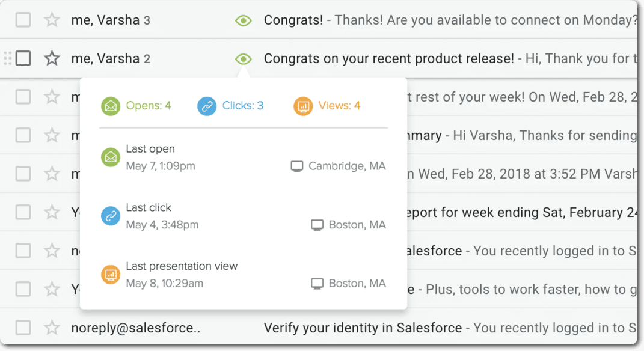Star the me, Varsha 2 email

[x=52, y=58]
